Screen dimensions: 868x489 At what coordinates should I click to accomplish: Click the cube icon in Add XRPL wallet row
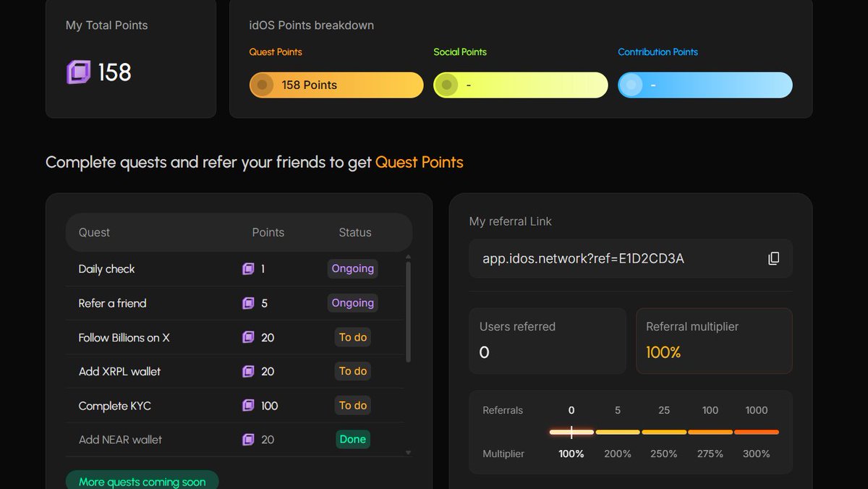tap(248, 371)
